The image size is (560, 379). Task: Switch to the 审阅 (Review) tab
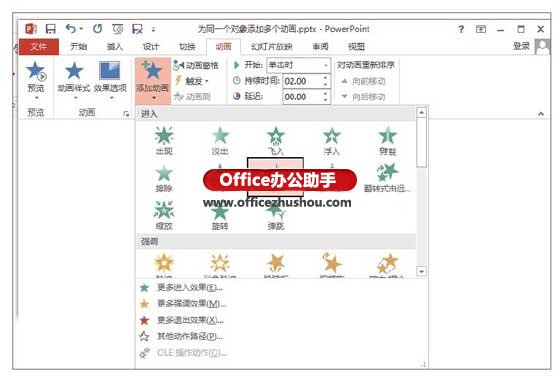320,46
